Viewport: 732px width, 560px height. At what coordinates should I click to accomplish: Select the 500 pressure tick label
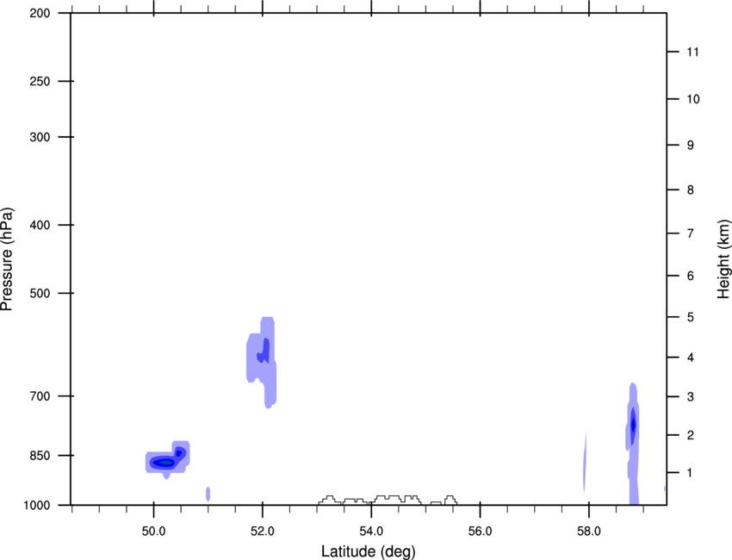40,293
